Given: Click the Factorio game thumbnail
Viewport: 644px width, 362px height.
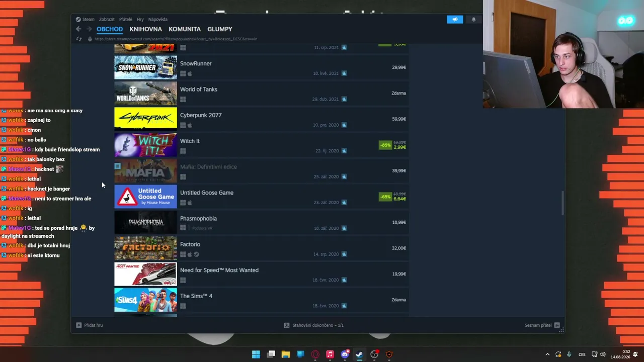Looking at the screenshot, I should (145, 248).
